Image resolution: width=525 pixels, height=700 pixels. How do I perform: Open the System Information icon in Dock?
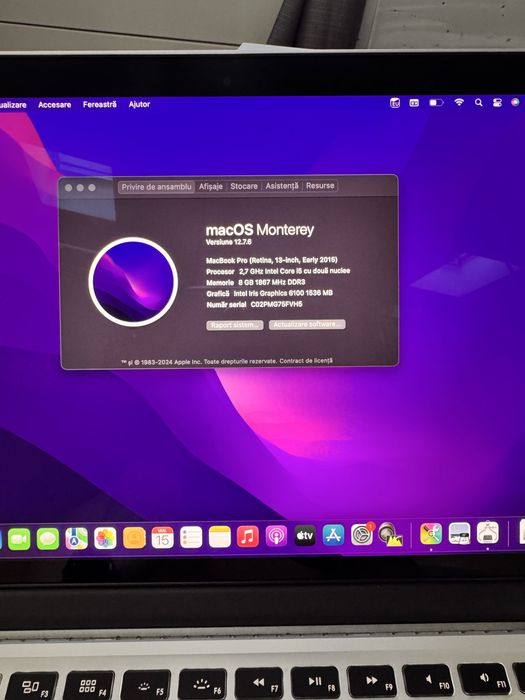pos(488,532)
